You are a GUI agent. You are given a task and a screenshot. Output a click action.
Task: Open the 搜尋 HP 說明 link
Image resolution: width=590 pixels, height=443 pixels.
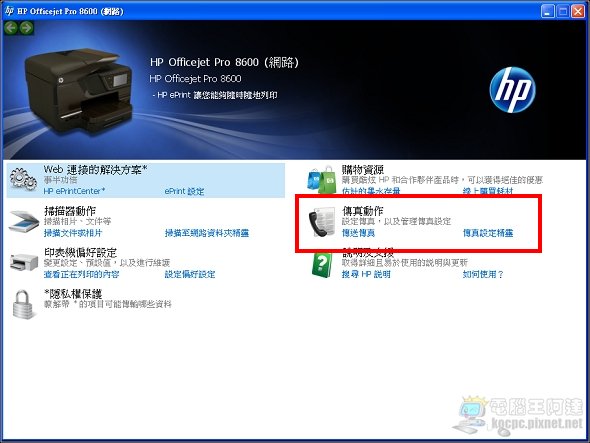pos(366,274)
